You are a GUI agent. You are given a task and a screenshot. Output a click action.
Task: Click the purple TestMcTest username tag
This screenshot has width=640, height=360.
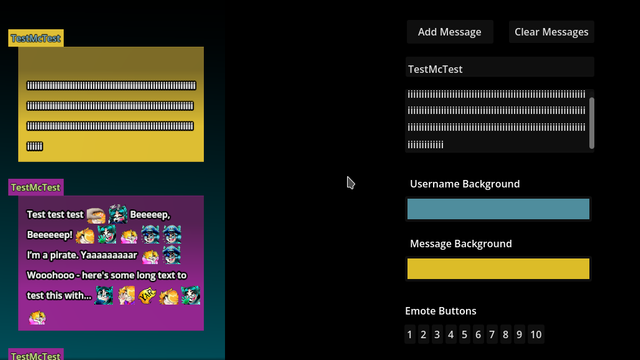[36, 187]
